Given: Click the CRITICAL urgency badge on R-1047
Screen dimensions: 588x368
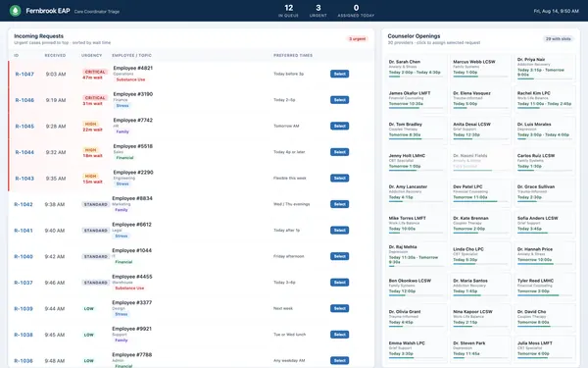Looking at the screenshot, I should (95, 72).
